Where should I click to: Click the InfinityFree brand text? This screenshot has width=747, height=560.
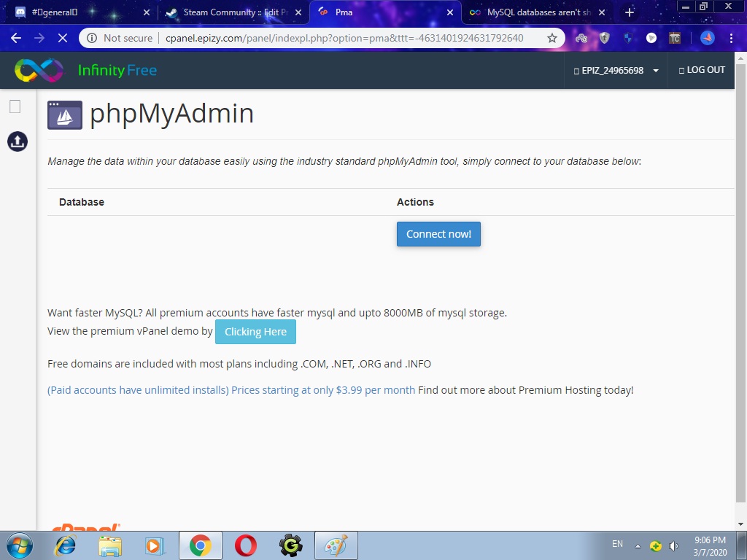click(117, 70)
